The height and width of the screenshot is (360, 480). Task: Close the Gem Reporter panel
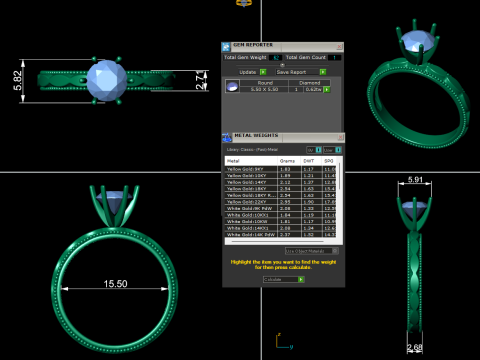tap(339, 46)
